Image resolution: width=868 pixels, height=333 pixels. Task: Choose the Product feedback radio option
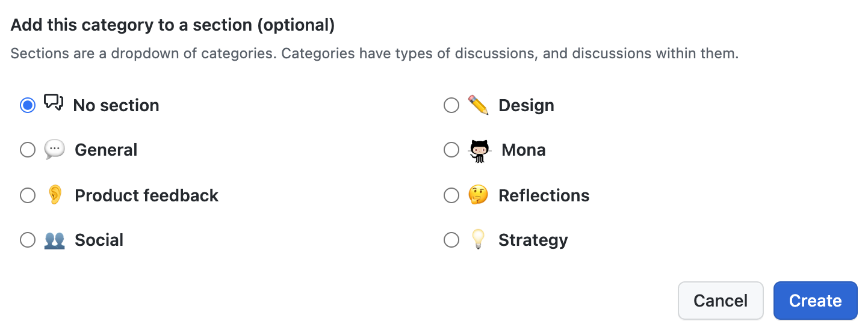click(28, 195)
